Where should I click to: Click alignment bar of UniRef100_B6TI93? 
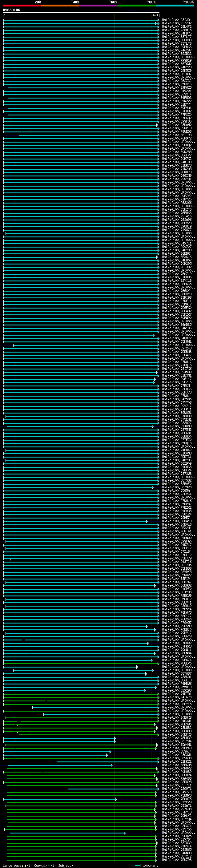pos(89,135)
